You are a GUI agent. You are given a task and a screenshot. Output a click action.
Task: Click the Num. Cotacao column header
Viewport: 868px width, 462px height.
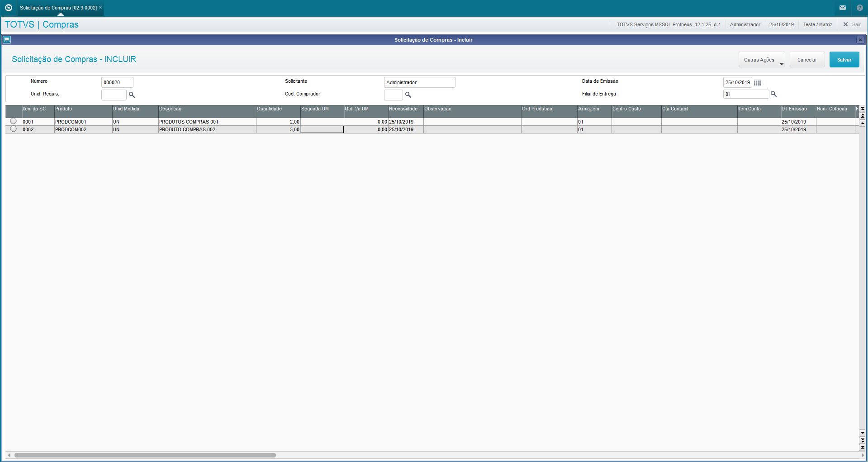(835, 111)
